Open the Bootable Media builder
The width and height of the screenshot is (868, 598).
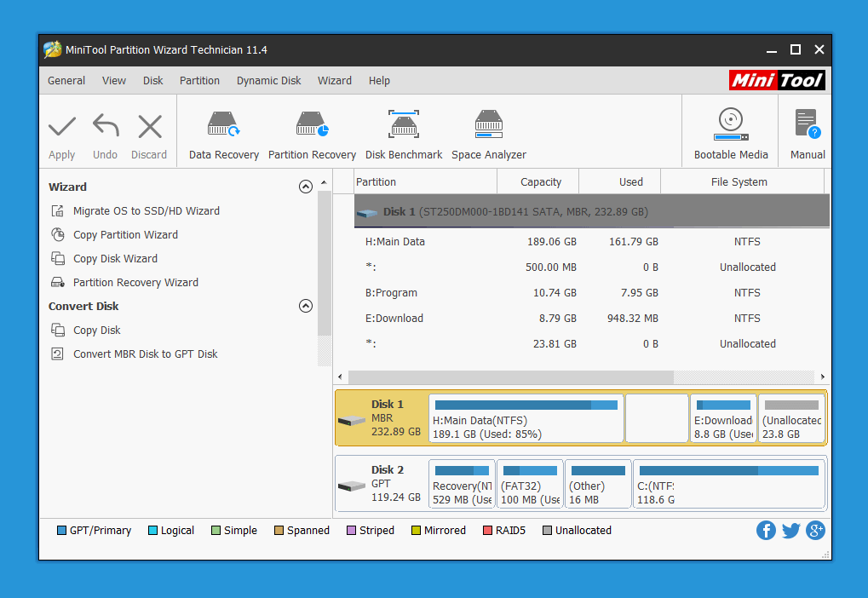pyautogui.click(x=731, y=134)
